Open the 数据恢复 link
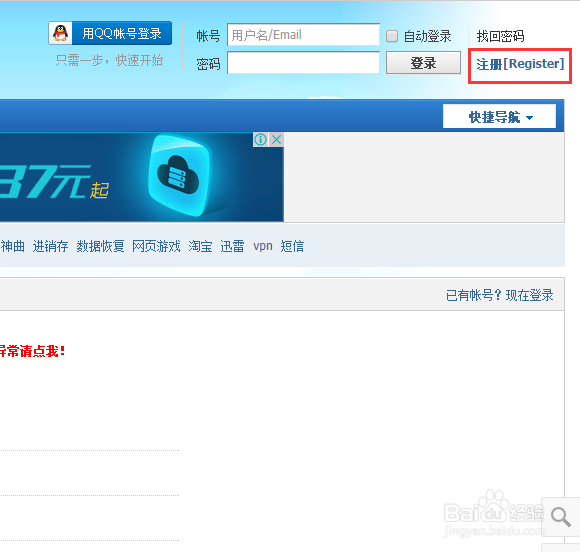 [x=100, y=246]
